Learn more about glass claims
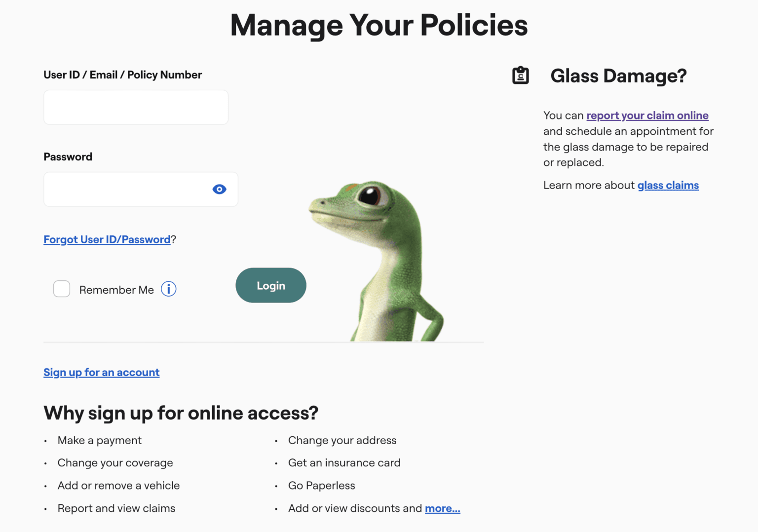 tap(668, 185)
